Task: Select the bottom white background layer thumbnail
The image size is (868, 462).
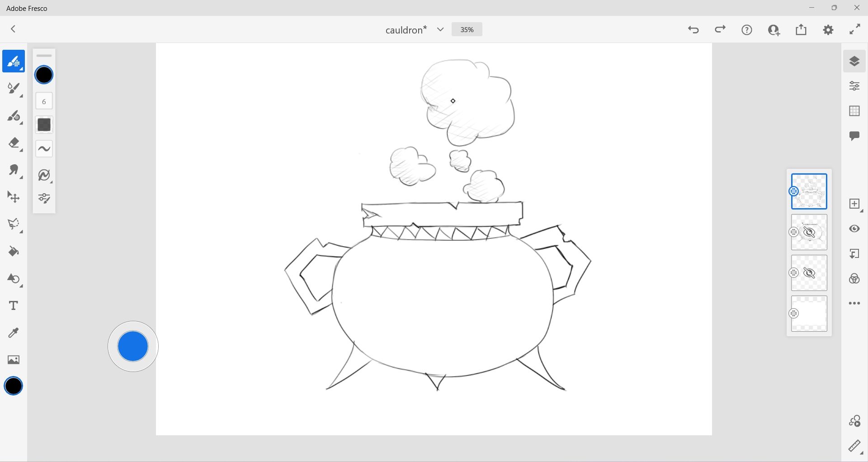Action: coord(809,314)
